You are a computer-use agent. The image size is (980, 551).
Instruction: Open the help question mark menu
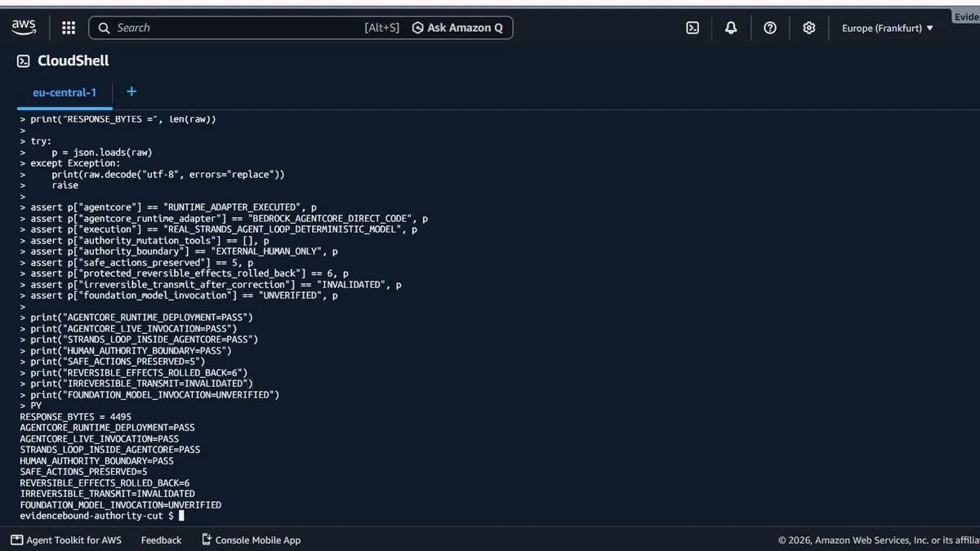[x=770, y=28]
